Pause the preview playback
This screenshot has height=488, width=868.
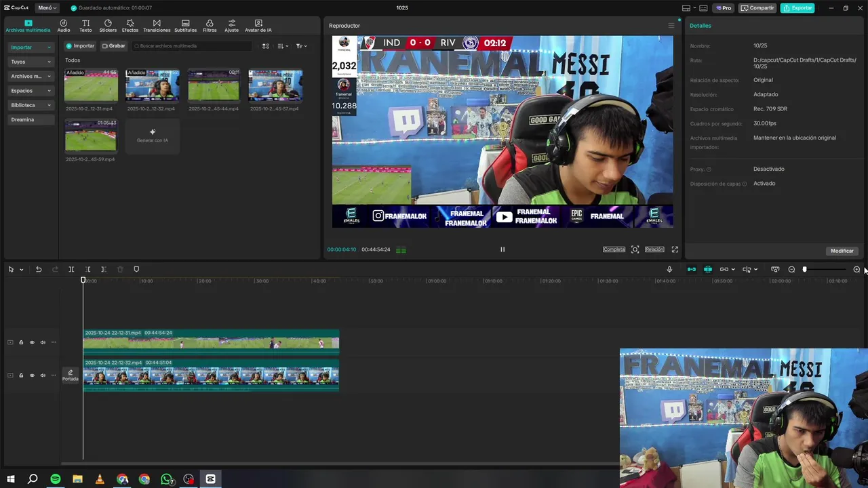click(502, 249)
